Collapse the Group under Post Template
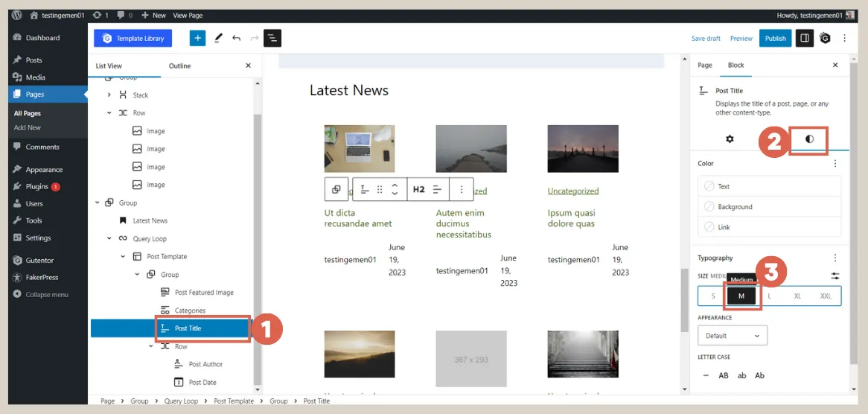 coord(137,275)
